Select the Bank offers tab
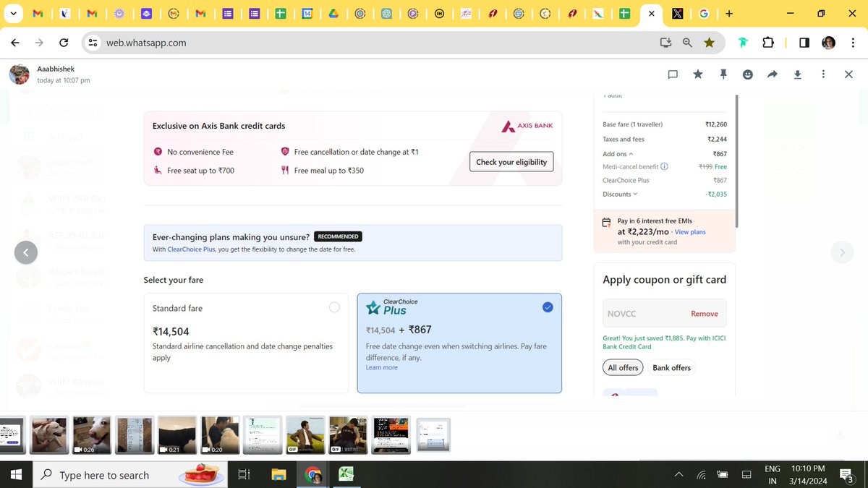Screen dimensions: 868x488 (671, 367)
